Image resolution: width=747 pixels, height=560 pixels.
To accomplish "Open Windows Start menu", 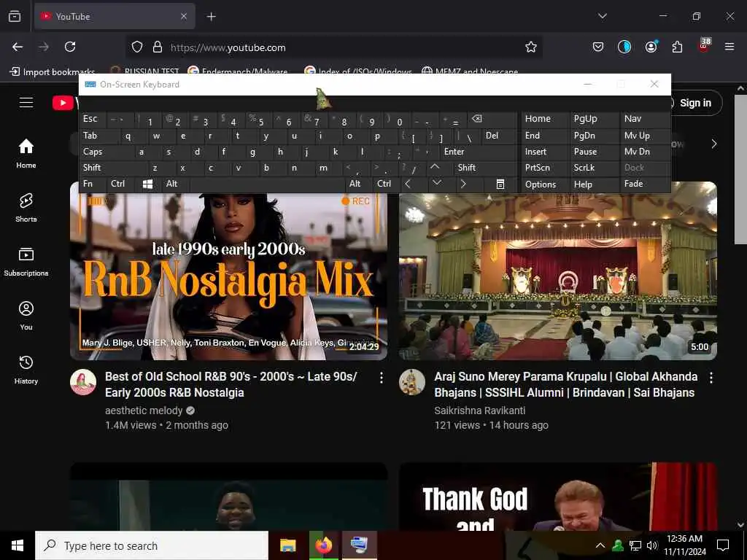I will [x=18, y=545].
